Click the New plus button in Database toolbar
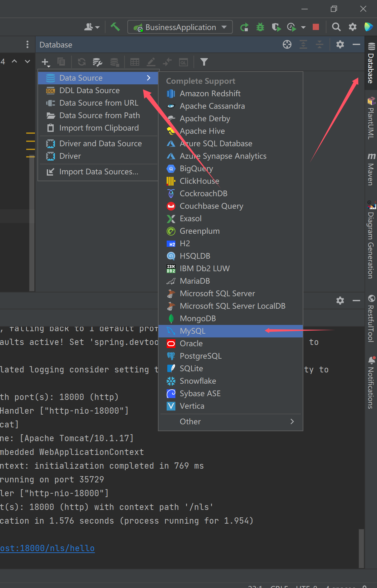Viewport: 377px width, 588px height. (46, 62)
